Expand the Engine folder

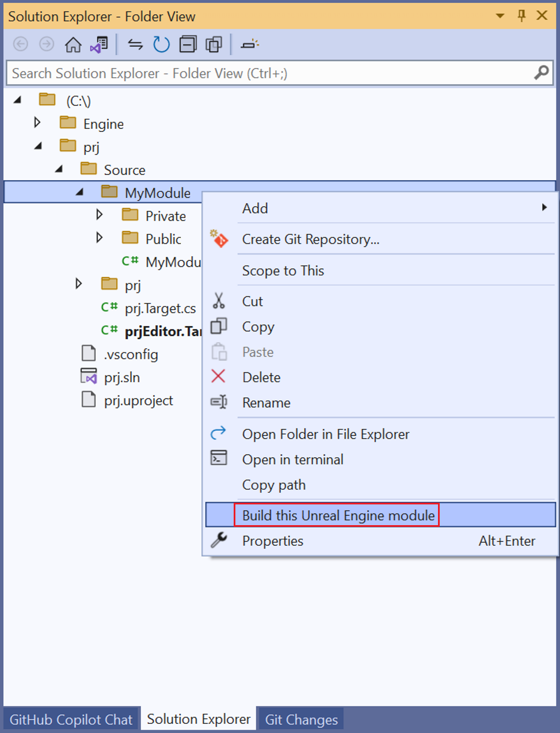click(x=37, y=123)
